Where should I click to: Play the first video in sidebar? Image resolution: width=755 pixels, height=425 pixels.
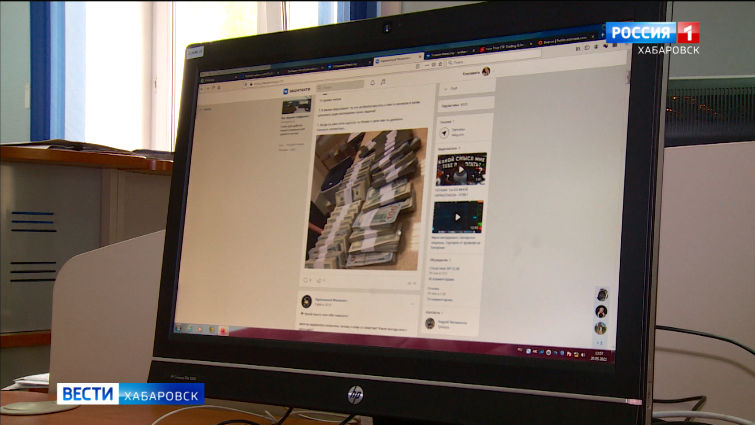(x=460, y=168)
